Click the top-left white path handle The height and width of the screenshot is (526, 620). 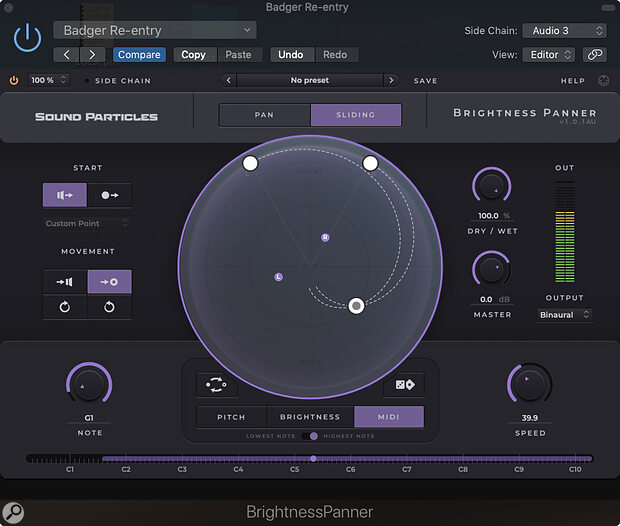pyautogui.click(x=250, y=163)
